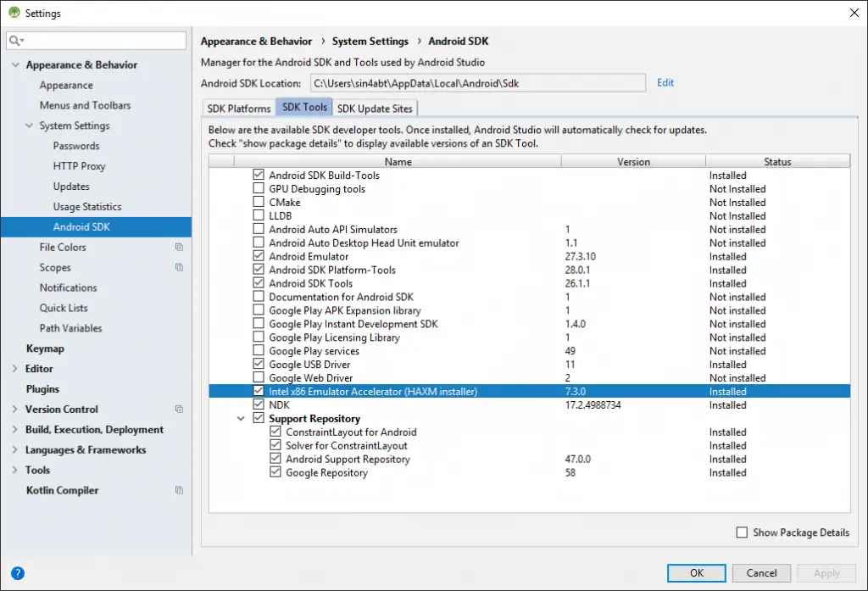The image size is (868, 591).
Task: Sort by the Name column header
Action: click(x=398, y=161)
